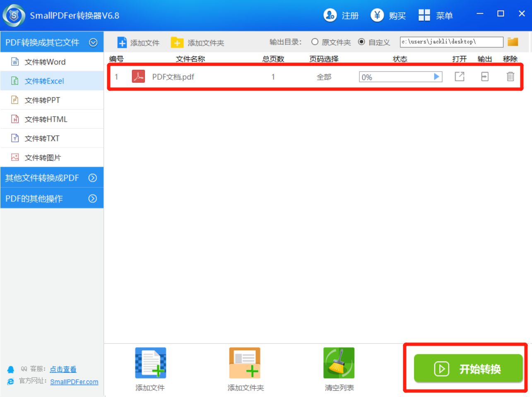The width and height of the screenshot is (532, 397).
Task: Close the SmallPDFer window
Action: (x=522, y=14)
